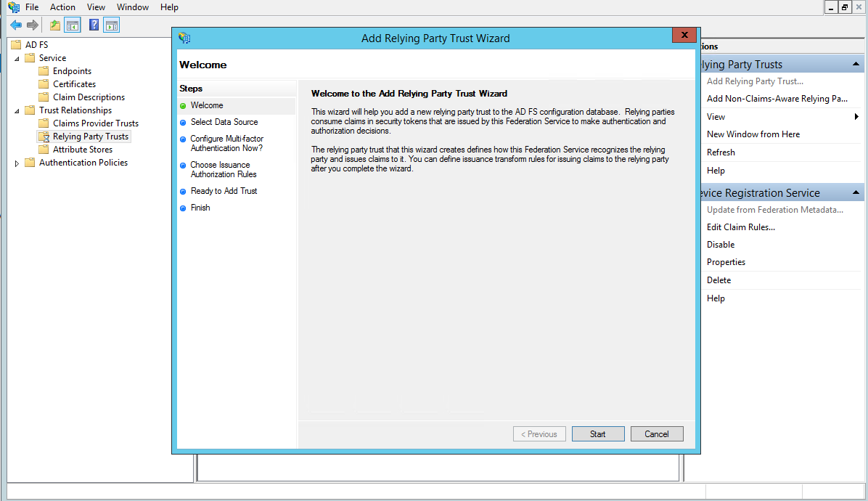868x501 pixels.
Task: Minimize the AD FS console window
Action: click(x=831, y=7)
